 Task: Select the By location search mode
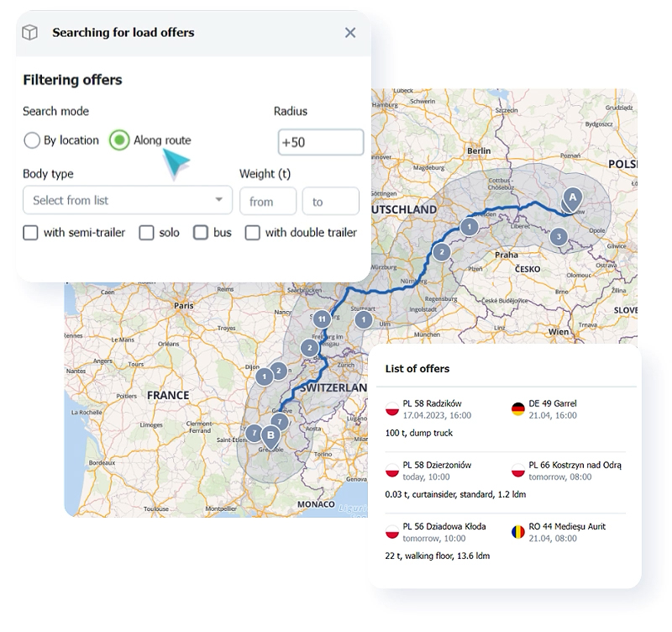click(32, 140)
